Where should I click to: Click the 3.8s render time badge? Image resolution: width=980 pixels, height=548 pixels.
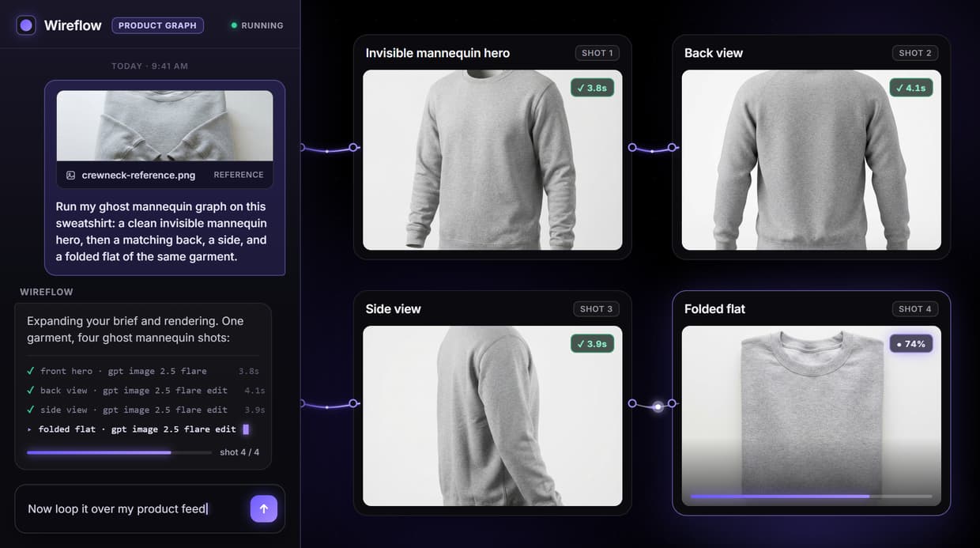[x=592, y=88]
